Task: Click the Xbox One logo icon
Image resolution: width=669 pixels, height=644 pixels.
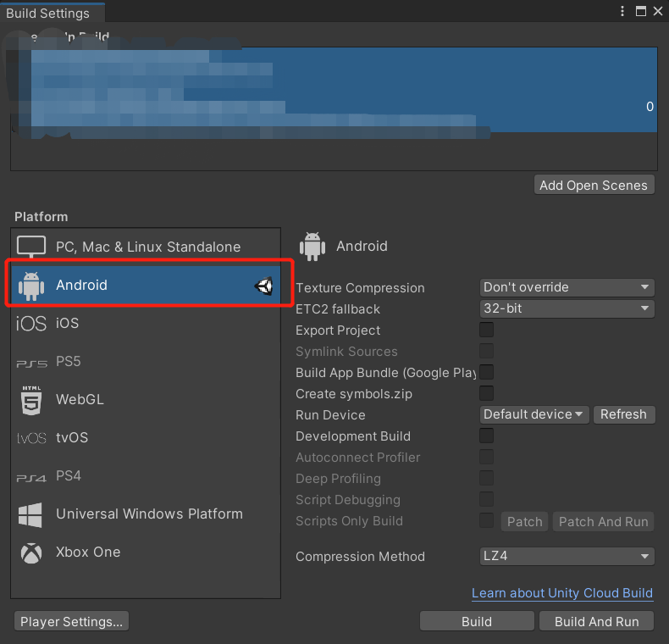Action: coord(31,553)
